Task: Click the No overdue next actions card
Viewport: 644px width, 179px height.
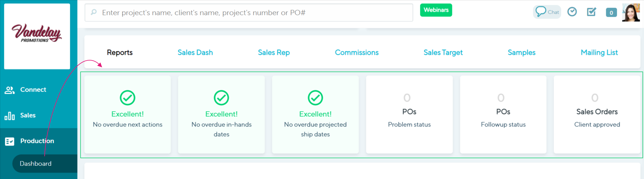Action: point(128,115)
